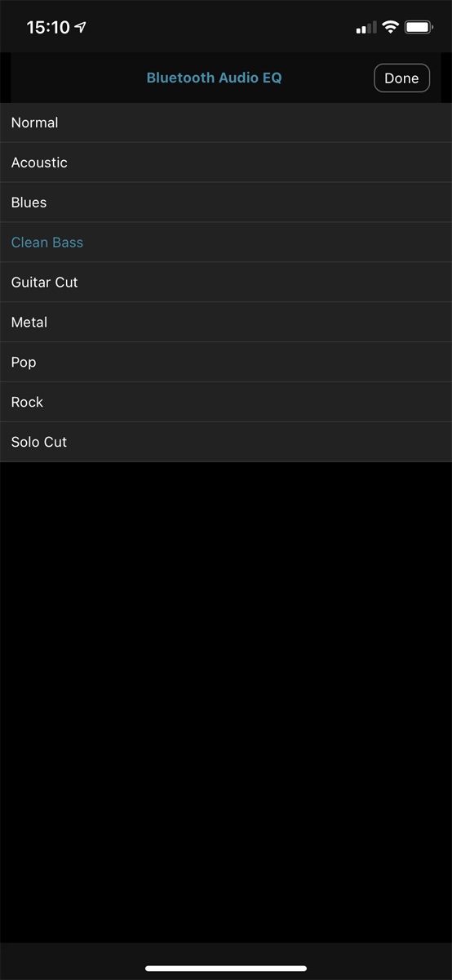Viewport: 452px width, 980px height.
Task: Select the Pop EQ preset
Action: (x=226, y=362)
